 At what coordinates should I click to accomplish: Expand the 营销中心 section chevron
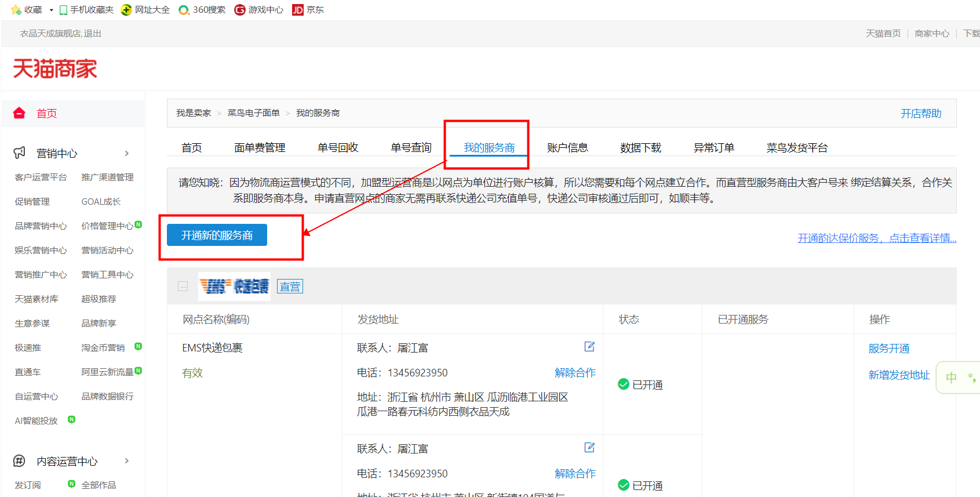coord(127,153)
